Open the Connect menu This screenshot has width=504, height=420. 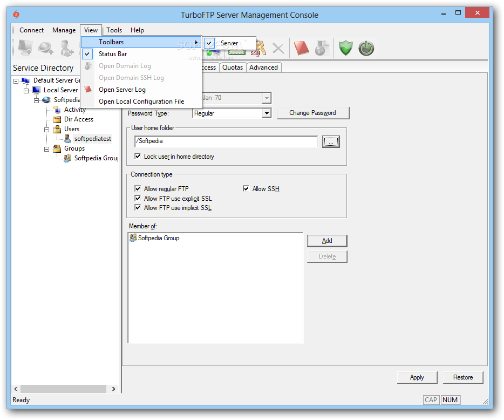point(31,30)
